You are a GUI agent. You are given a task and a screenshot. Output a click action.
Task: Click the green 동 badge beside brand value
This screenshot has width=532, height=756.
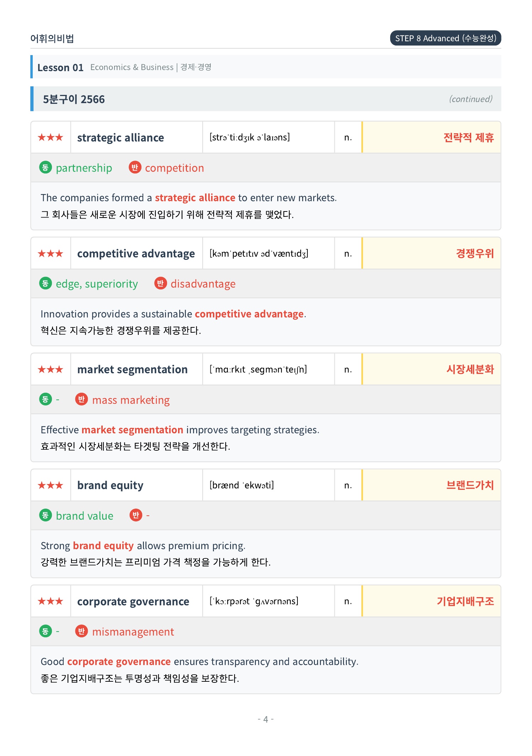[45, 515]
